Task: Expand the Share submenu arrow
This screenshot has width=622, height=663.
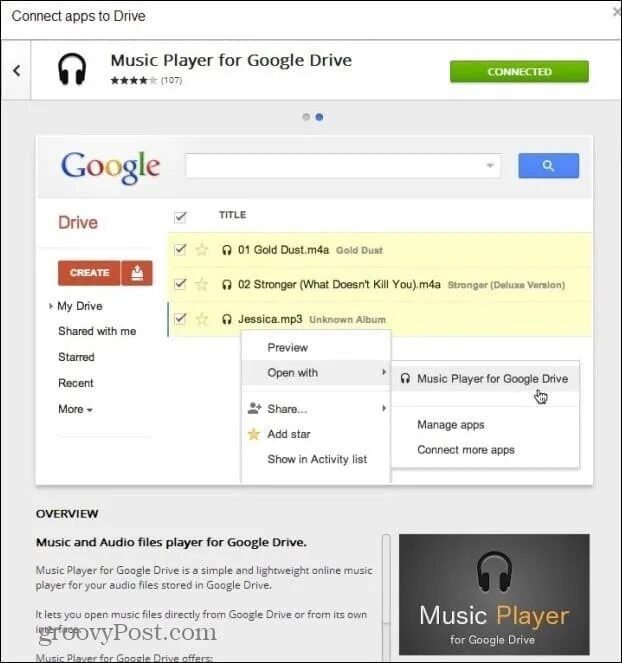Action: [384, 408]
